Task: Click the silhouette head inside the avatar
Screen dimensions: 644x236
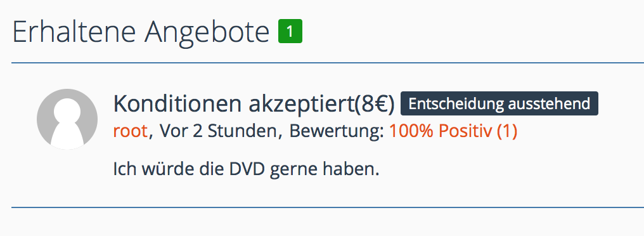Action: [67, 110]
